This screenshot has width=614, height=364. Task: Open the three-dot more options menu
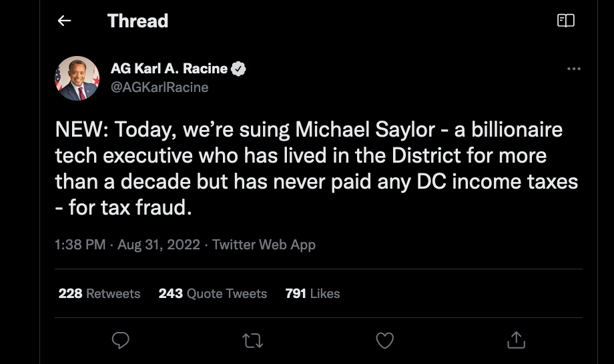coord(573,69)
